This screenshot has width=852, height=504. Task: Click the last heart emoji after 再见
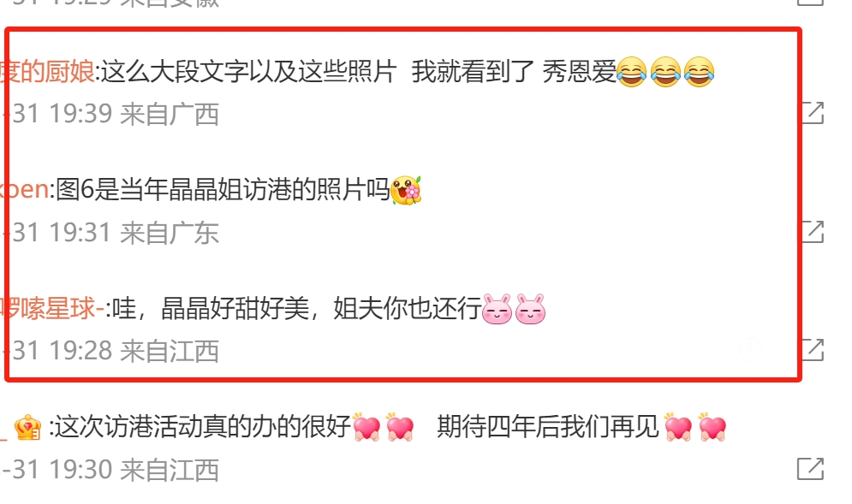[712, 427]
